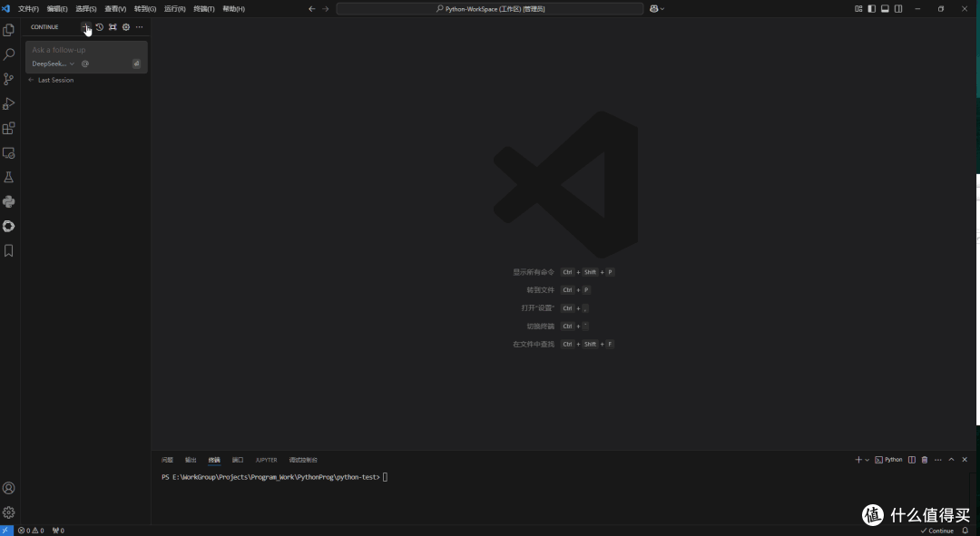
Task: Switch to the 终端 panel tab
Action: pyautogui.click(x=214, y=460)
